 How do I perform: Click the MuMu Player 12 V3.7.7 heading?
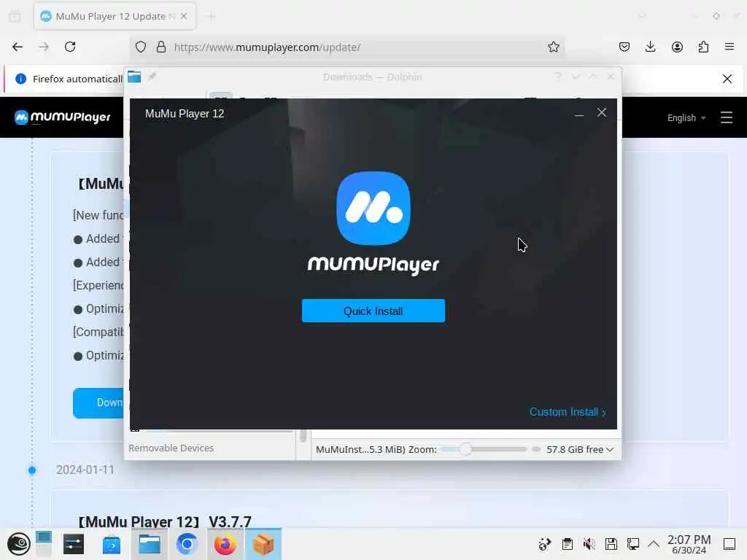tap(165, 521)
